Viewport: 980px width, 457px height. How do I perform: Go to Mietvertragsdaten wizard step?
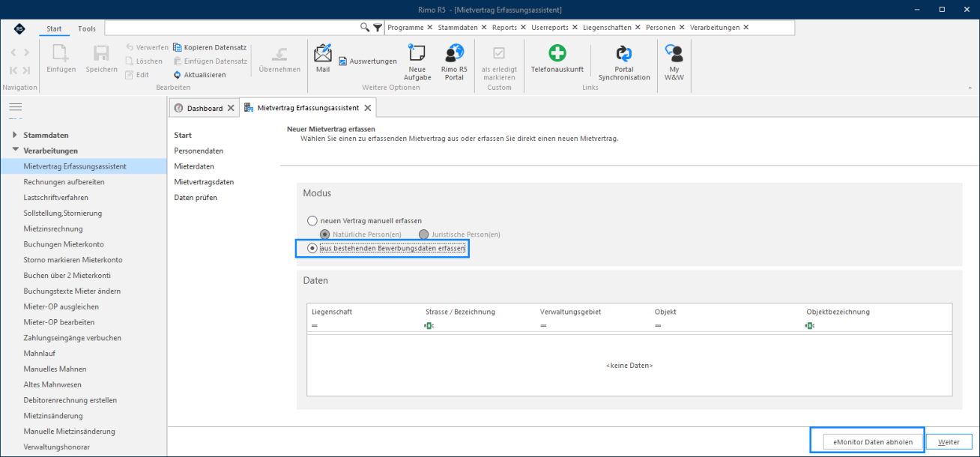click(204, 182)
